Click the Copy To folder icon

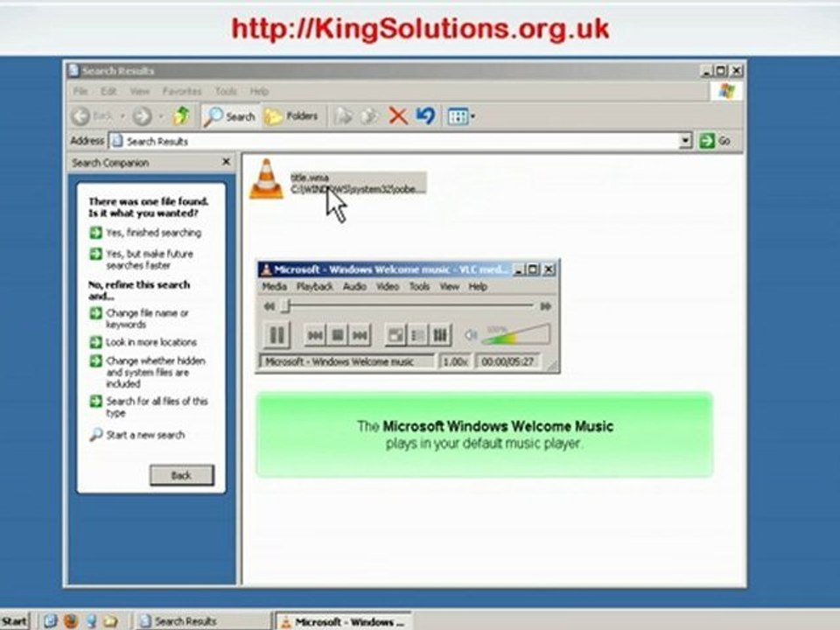(x=369, y=115)
